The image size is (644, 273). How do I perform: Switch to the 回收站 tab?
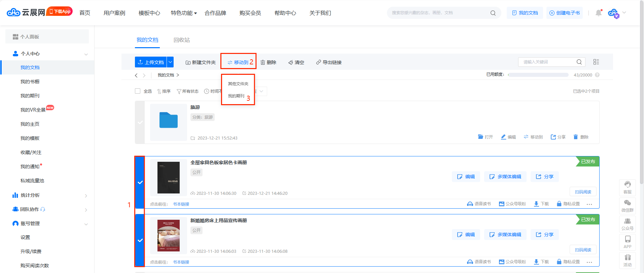tap(182, 40)
